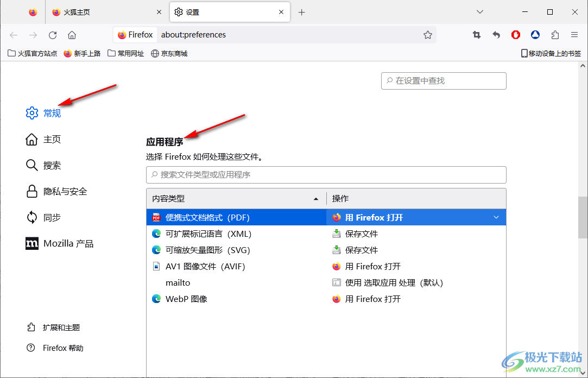
Task: Open the 搜索 settings category
Action: [x=43, y=165]
